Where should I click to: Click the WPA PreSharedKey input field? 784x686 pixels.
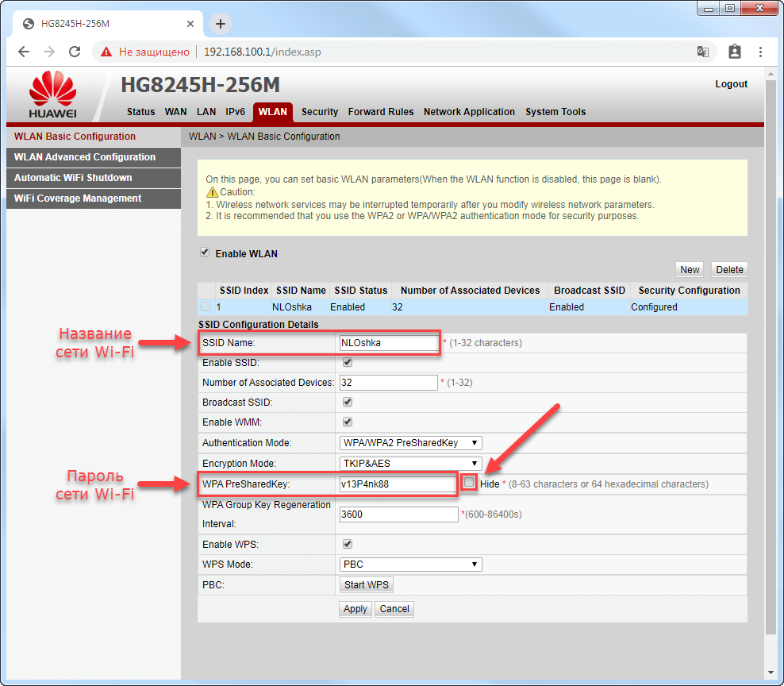coord(397,484)
